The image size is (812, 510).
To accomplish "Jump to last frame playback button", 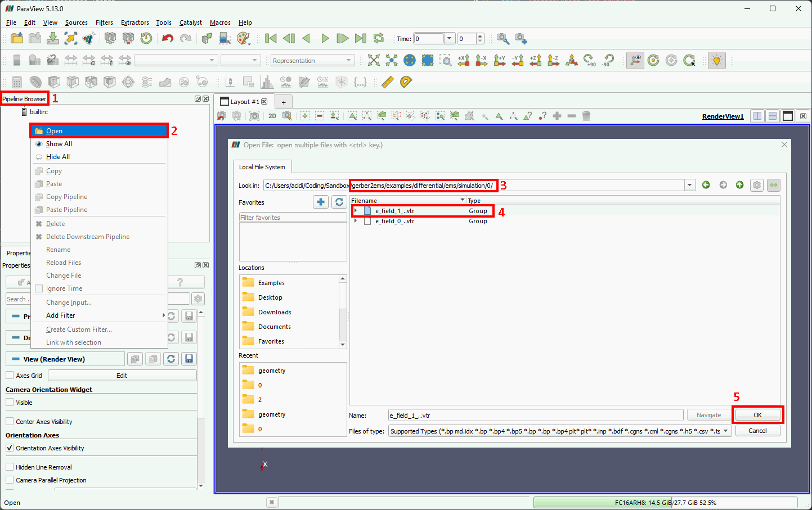I will (x=361, y=38).
